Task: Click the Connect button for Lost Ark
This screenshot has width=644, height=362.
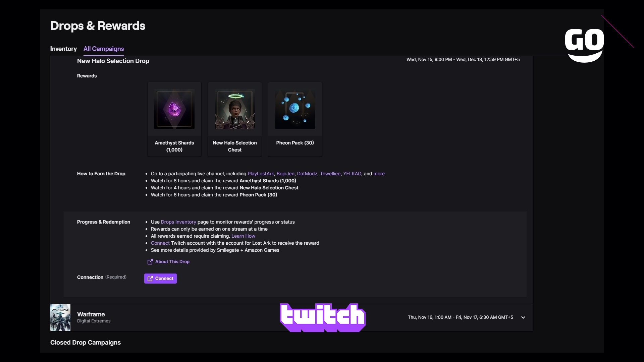Action: click(160, 278)
